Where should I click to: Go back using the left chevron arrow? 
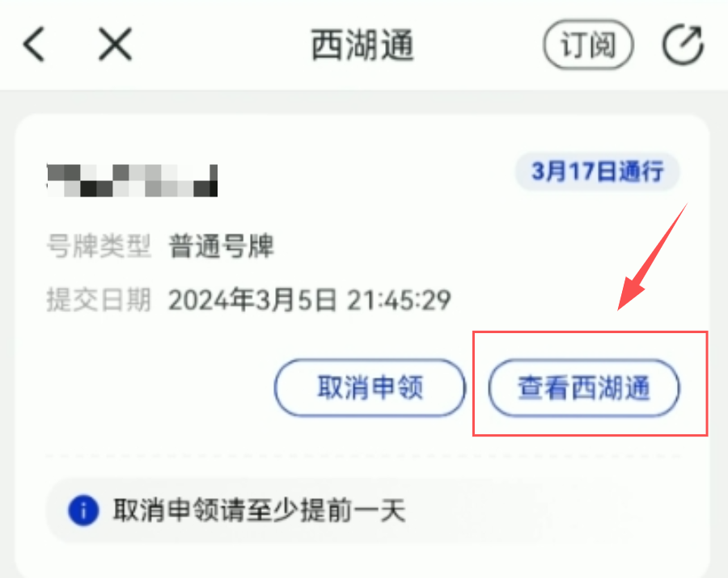34,44
